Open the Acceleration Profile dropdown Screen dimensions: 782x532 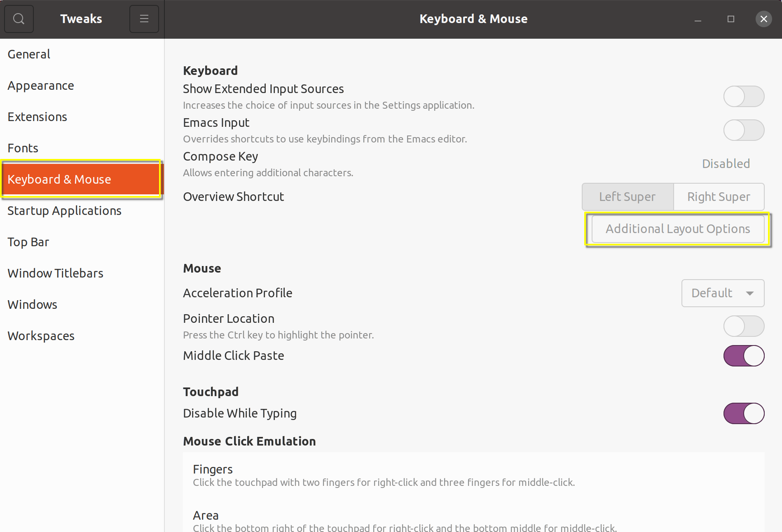(x=723, y=293)
